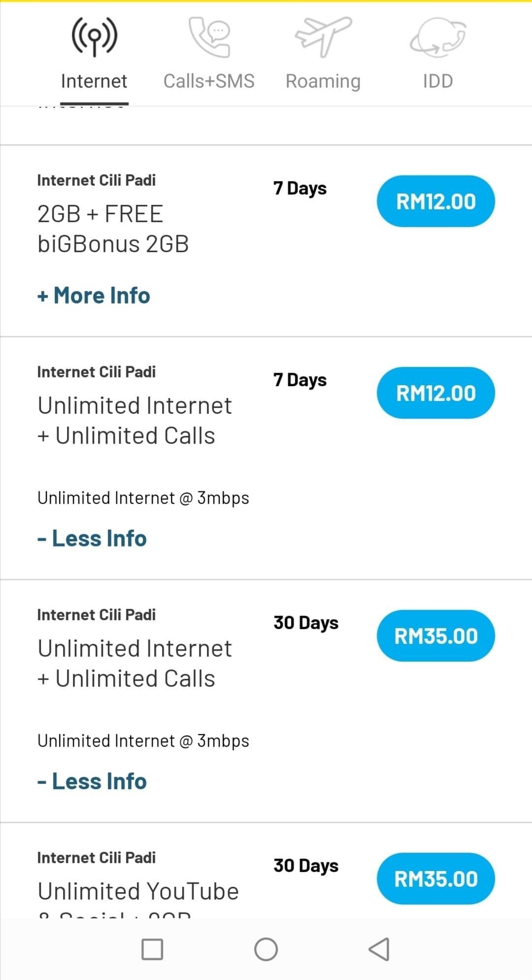Tap the Calls+SMS phone icon
This screenshot has height=980, width=532.
point(209,36)
